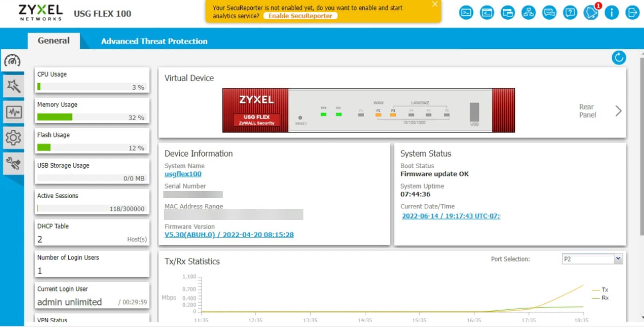The image size is (644, 327).
Task: Click the Flash Usage progress bar
Action: [x=92, y=148]
